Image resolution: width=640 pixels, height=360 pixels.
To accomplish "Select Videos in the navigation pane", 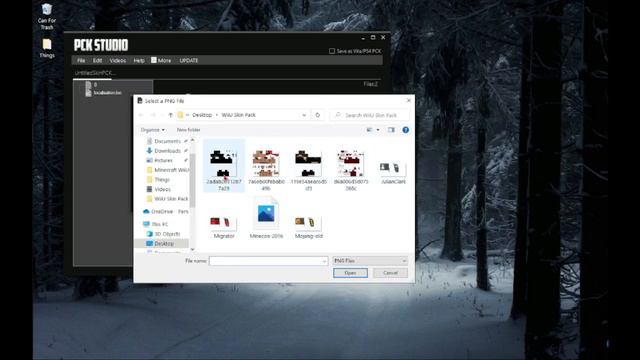I will 162,189.
